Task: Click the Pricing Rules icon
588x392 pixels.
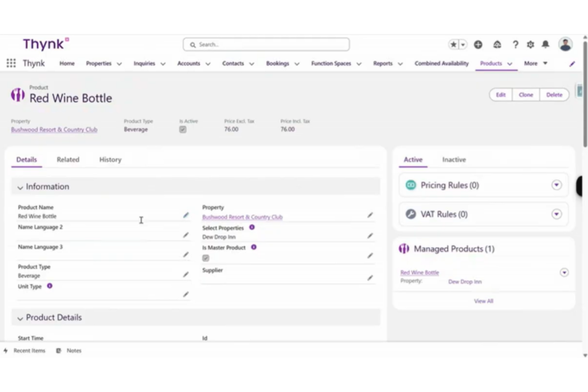Action: (x=411, y=185)
